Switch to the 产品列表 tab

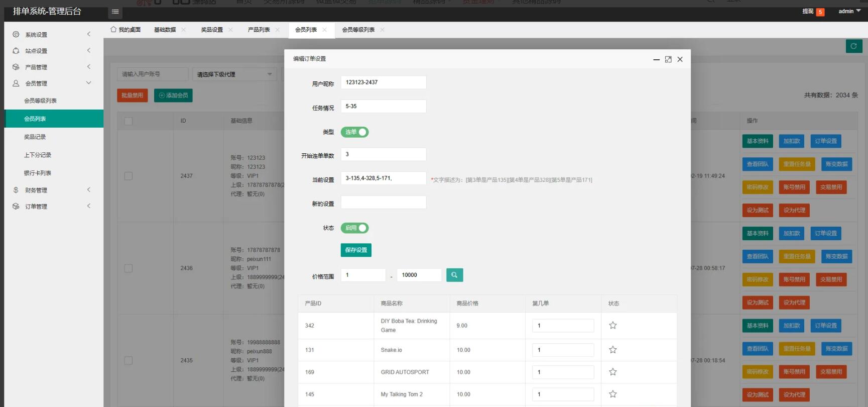click(259, 30)
